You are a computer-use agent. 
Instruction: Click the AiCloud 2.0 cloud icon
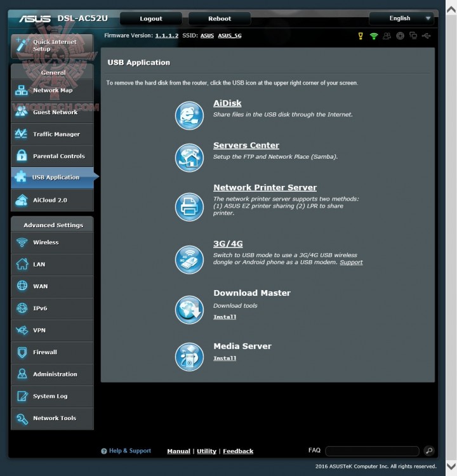pyautogui.click(x=22, y=200)
